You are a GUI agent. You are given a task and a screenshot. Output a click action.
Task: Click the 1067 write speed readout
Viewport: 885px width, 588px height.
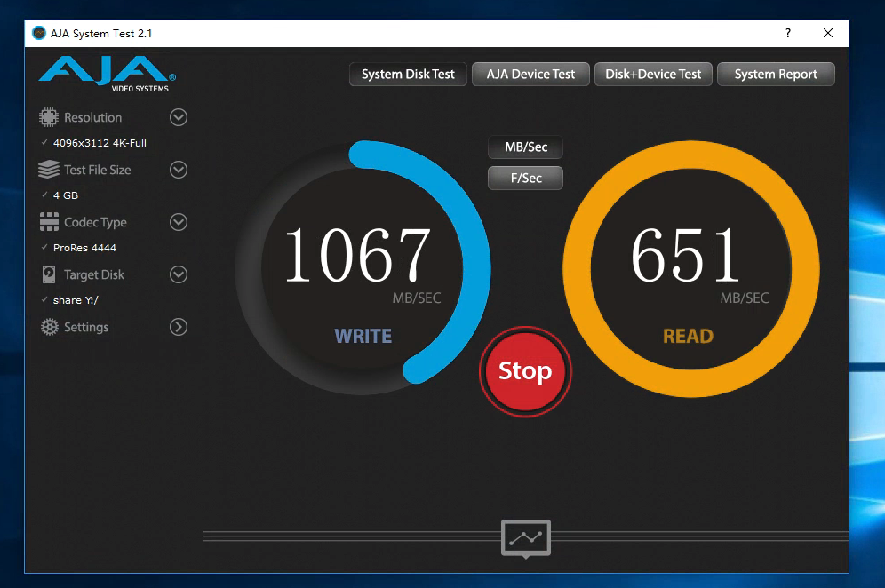point(358,255)
